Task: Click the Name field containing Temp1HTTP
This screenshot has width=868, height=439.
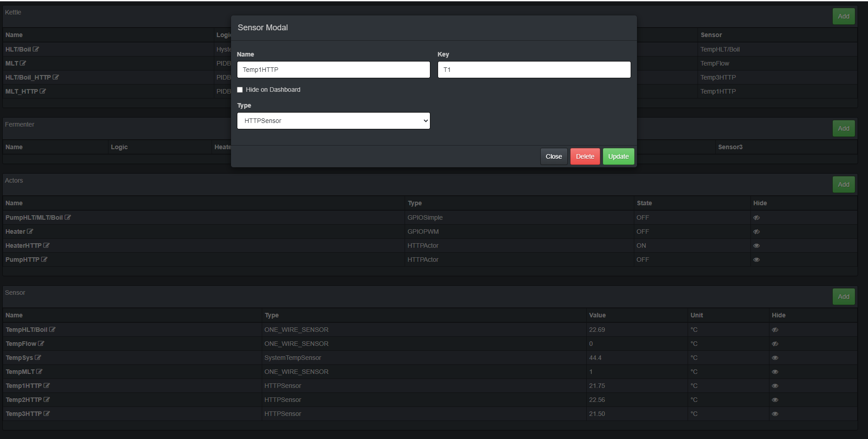Action: (x=334, y=70)
